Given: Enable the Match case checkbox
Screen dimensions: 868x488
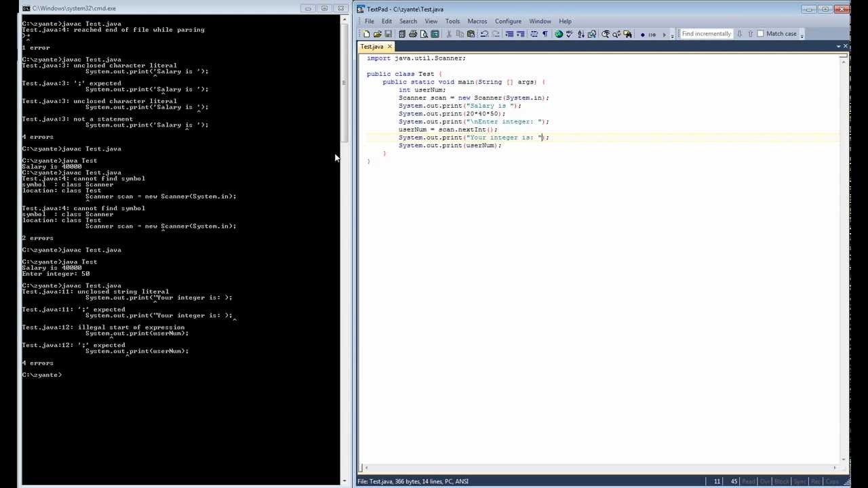Looking at the screenshot, I should [760, 34].
